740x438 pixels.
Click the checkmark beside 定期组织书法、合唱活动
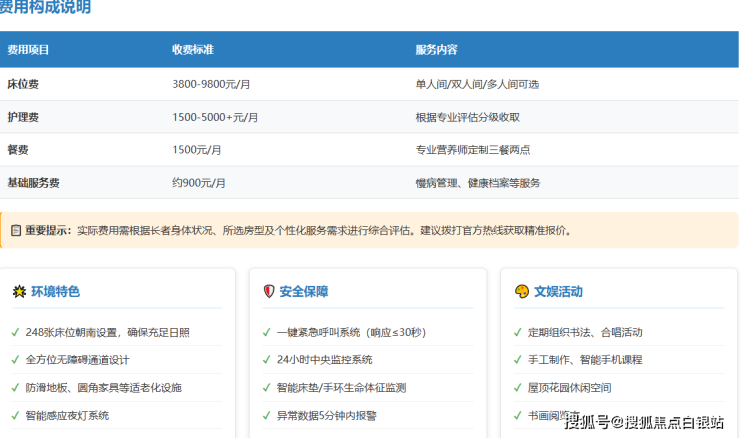[517, 332]
